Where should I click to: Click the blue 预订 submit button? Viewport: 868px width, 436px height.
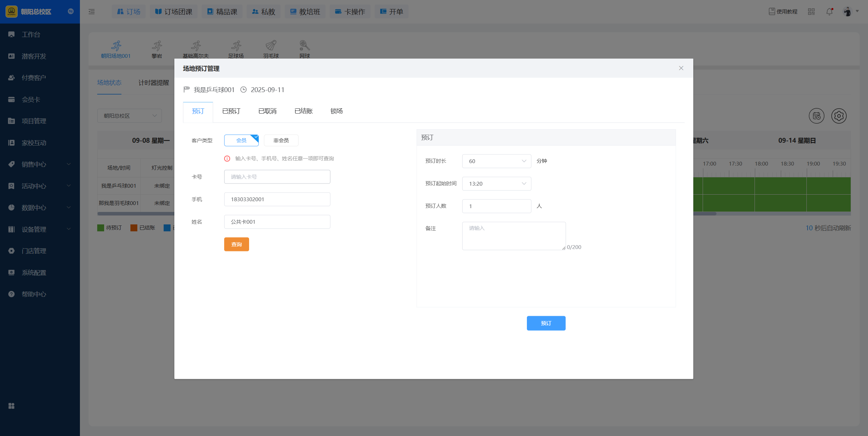point(546,323)
